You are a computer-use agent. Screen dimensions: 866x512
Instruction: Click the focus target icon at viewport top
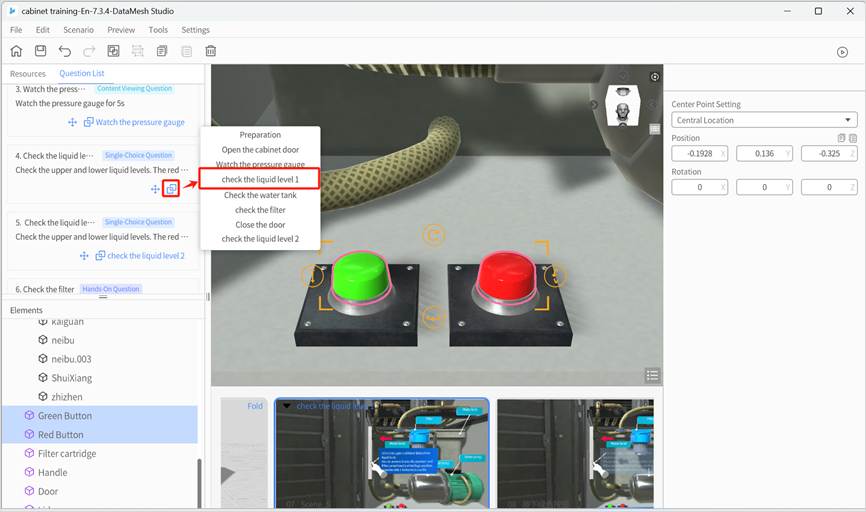tap(655, 77)
